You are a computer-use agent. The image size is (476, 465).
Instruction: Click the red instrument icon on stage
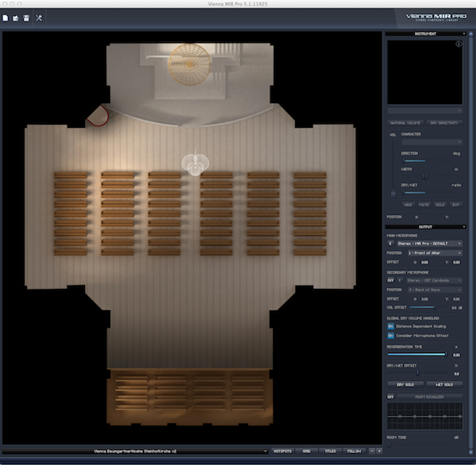point(98,117)
